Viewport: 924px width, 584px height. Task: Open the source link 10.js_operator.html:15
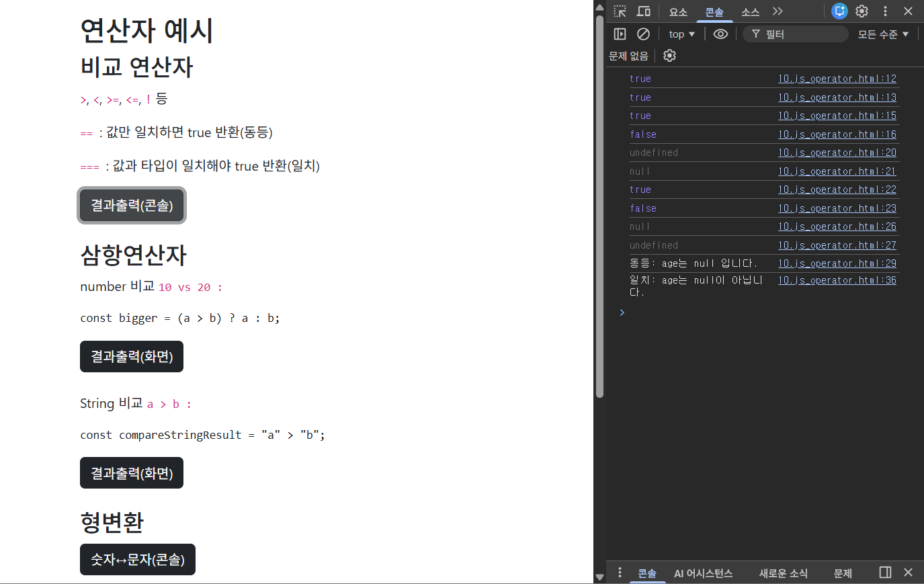[x=837, y=116]
